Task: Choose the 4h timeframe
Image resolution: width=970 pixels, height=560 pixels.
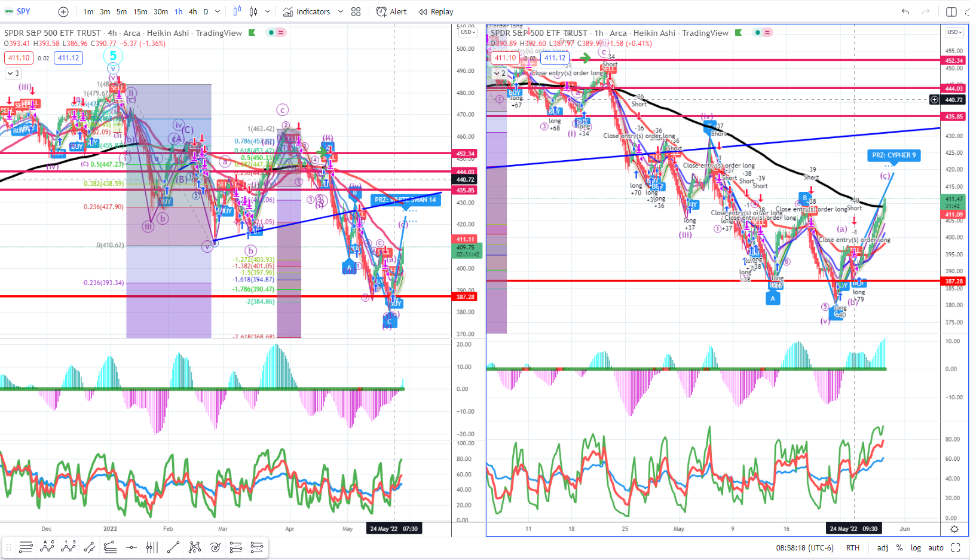Action: pyautogui.click(x=192, y=11)
